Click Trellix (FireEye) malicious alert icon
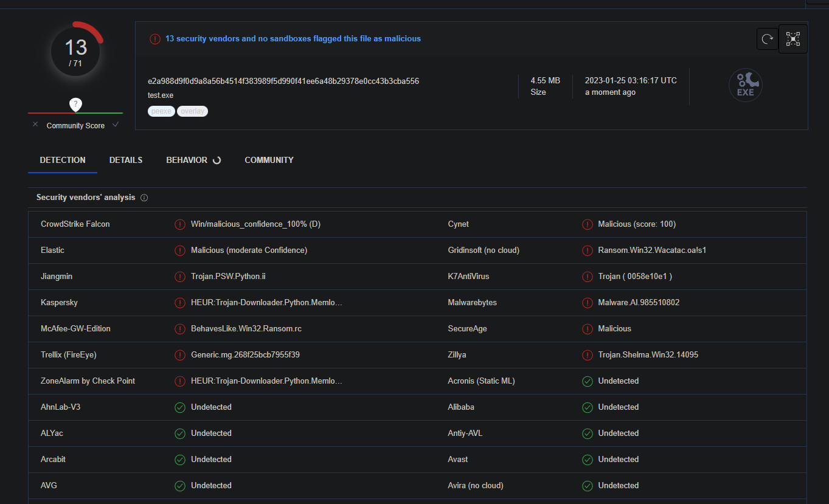This screenshot has width=829, height=504. [180, 355]
